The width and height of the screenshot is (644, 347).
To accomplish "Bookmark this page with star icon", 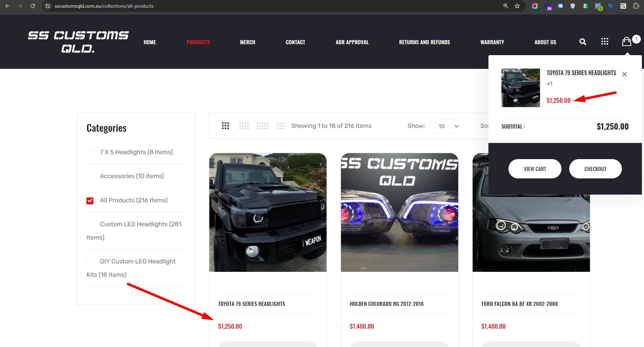I will point(517,6).
